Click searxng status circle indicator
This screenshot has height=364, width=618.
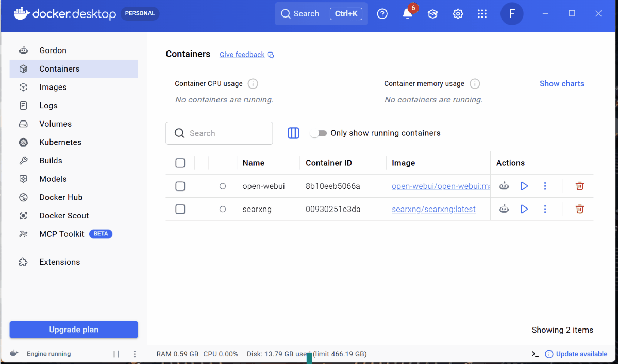tap(223, 210)
